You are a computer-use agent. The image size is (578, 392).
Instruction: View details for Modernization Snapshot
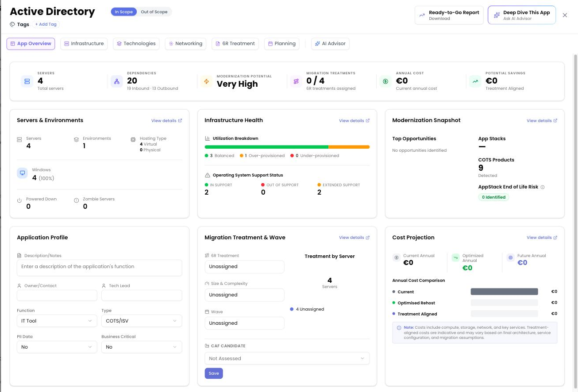point(542,121)
